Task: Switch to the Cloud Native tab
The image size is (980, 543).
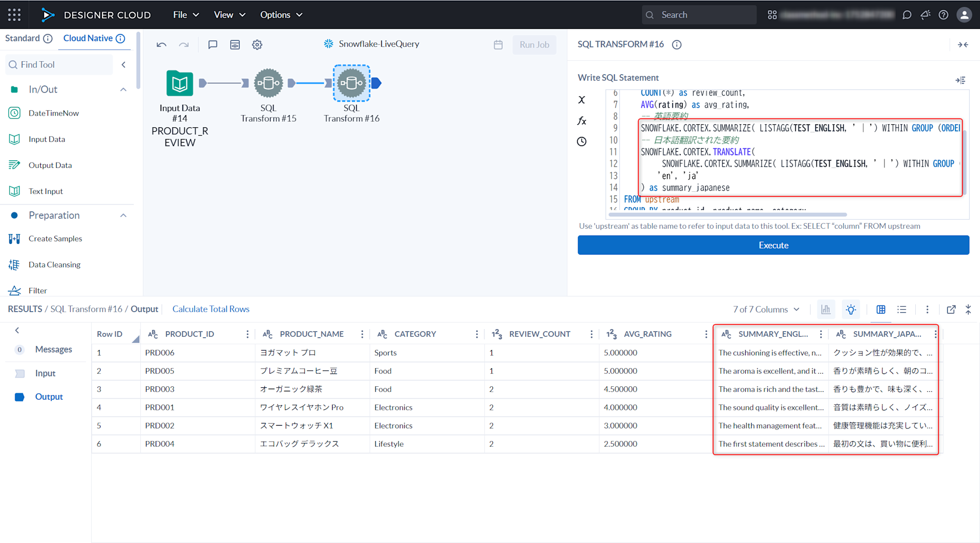Action: 88,38
